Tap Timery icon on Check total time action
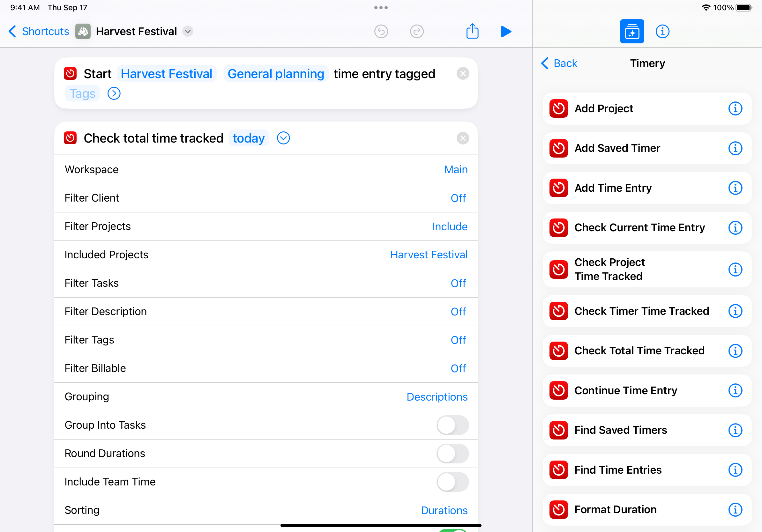The height and width of the screenshot is (532, 762). point(70,138)
